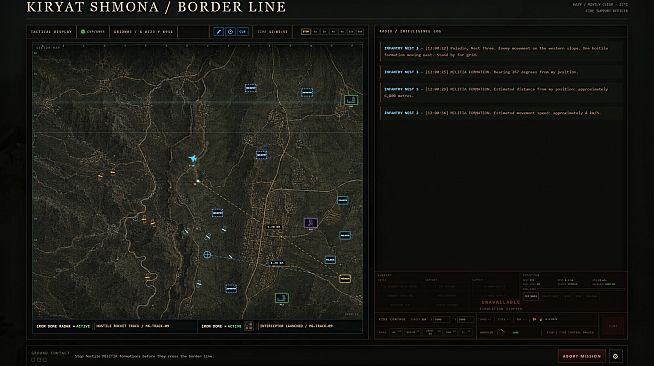Select the green battery marker near map's top-right edge

click(x=351, y=100)
